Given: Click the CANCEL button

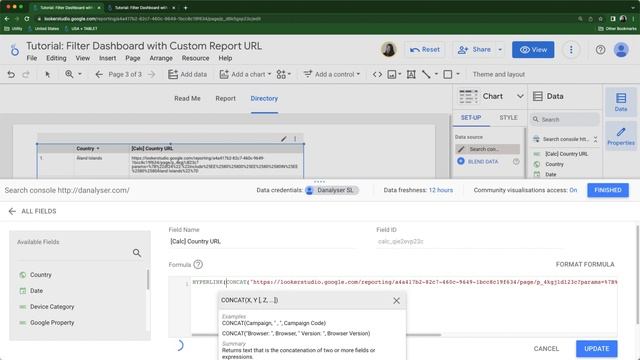Looking at the screenshot, I should click(546, 349).
